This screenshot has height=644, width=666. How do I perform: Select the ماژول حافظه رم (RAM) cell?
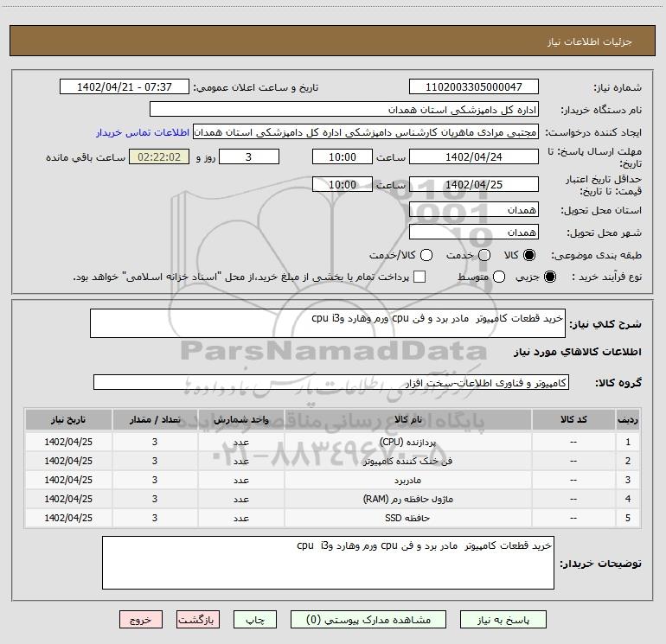point(407,500)
